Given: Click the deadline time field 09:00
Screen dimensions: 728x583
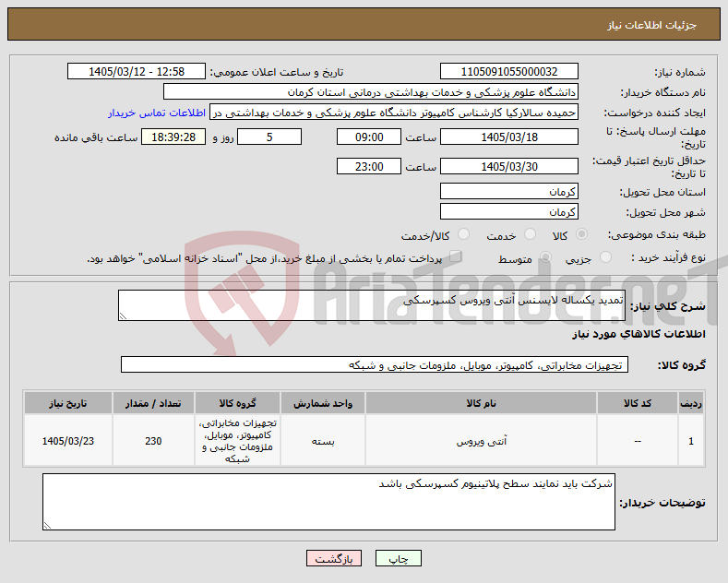Looking at the screenshot, I should [369, 137].
